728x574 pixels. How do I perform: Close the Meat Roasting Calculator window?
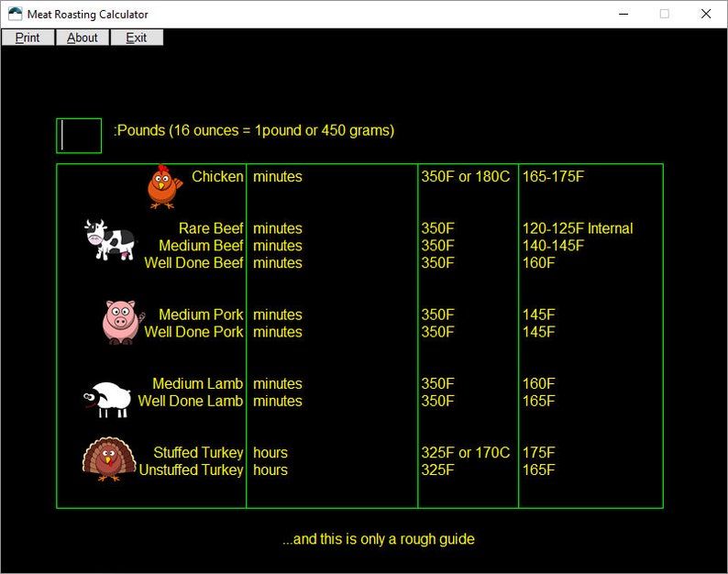click(706, 14)
